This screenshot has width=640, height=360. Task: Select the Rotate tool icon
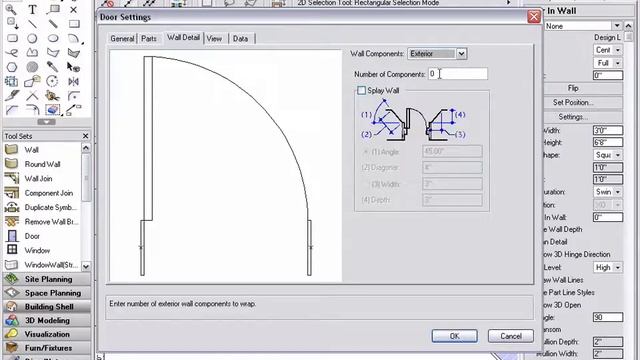point(52,81)
